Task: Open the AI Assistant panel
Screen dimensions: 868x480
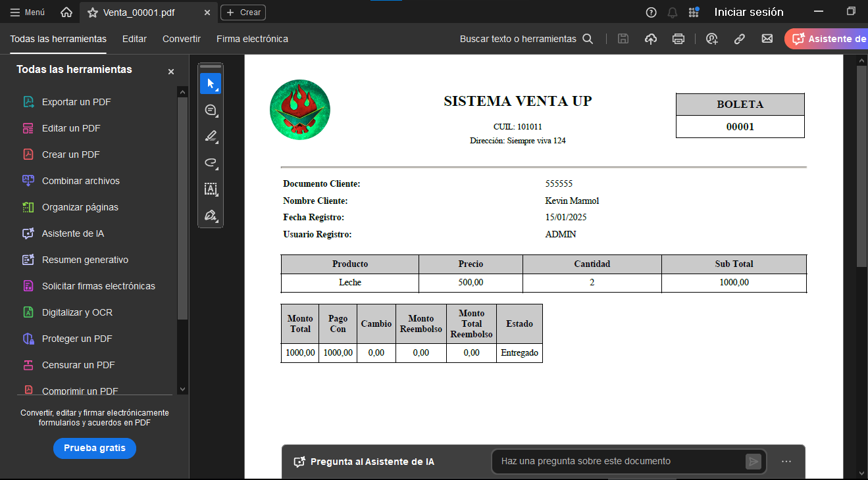Action: pos(826,39)
